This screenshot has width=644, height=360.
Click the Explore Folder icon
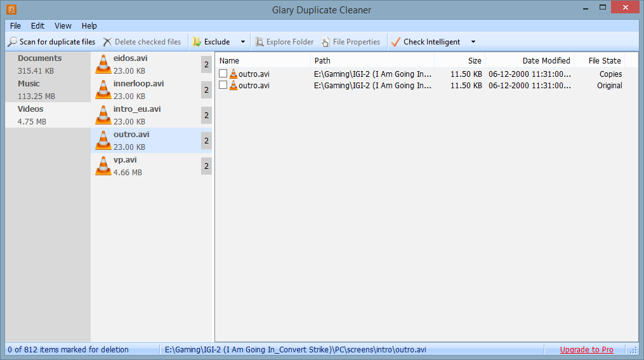point(259,42)
